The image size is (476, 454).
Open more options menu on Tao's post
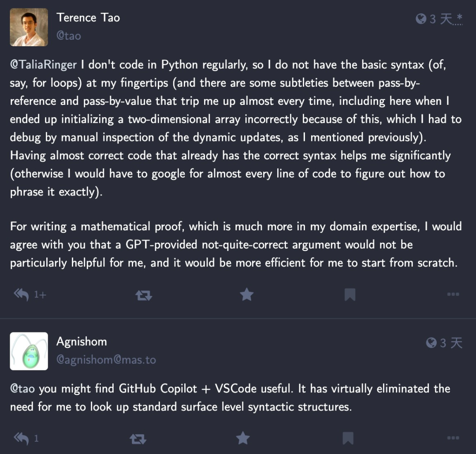453,295
